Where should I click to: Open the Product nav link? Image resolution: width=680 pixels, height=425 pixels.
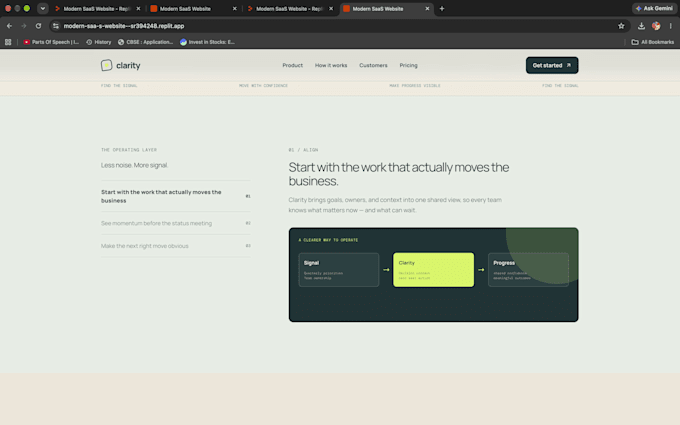(x=292, y=65)
